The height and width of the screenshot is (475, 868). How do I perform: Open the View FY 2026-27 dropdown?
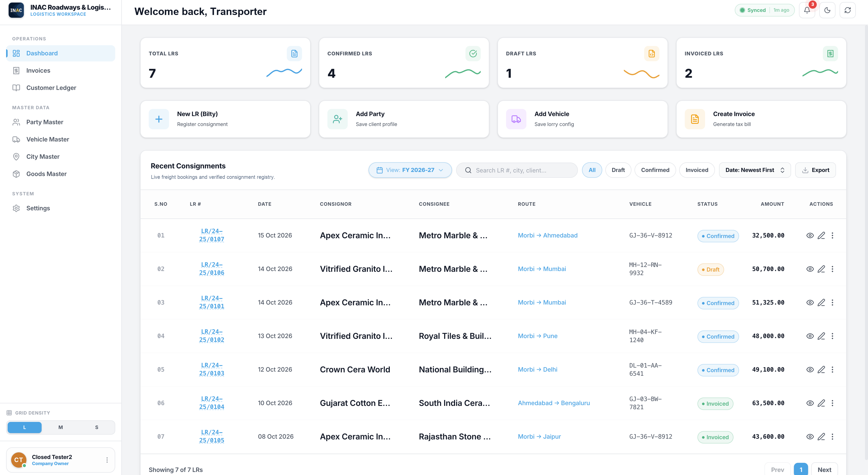click(x=410, y=170)
